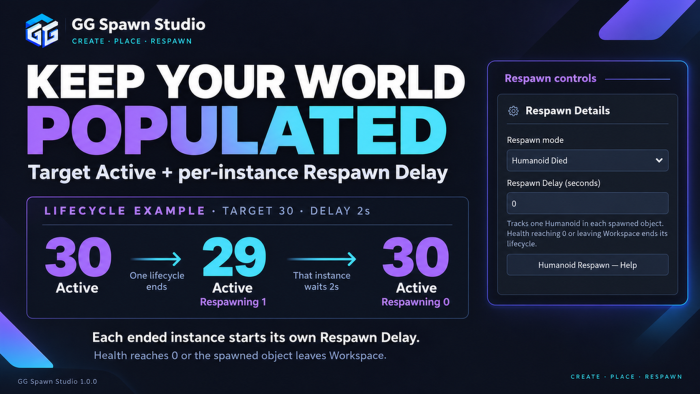Click the TARGET 30 label
700x394 pixels.
[x=258, y=211]
